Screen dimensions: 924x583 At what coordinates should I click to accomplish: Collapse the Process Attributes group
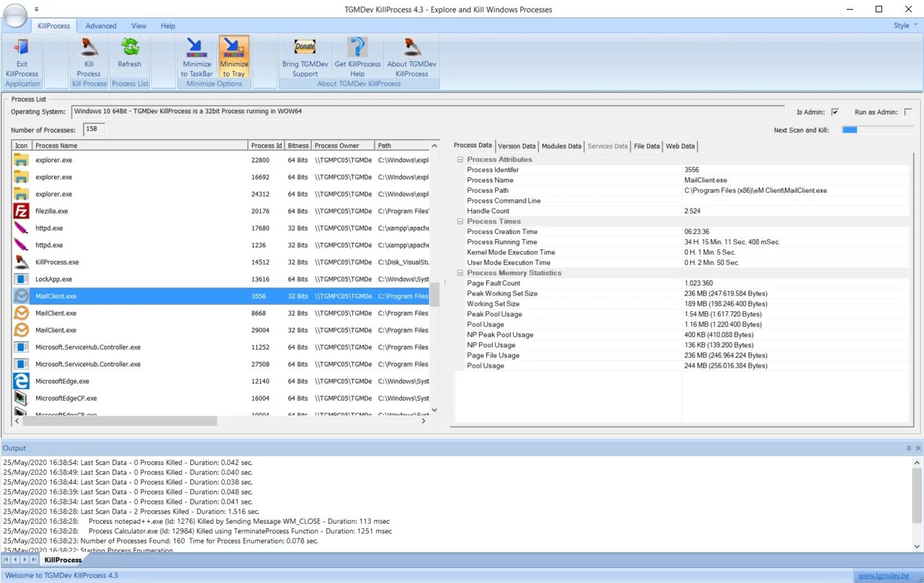[460, 160]
